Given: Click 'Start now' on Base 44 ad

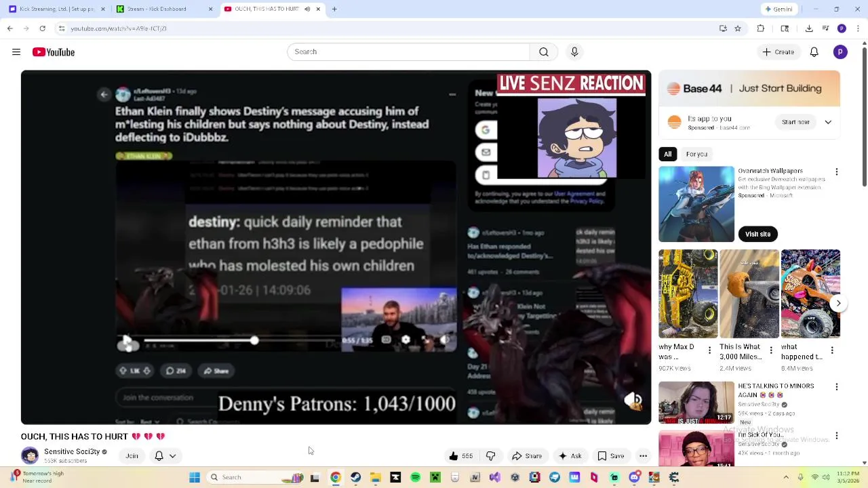Looking at the screenshot, I should 795,122.
